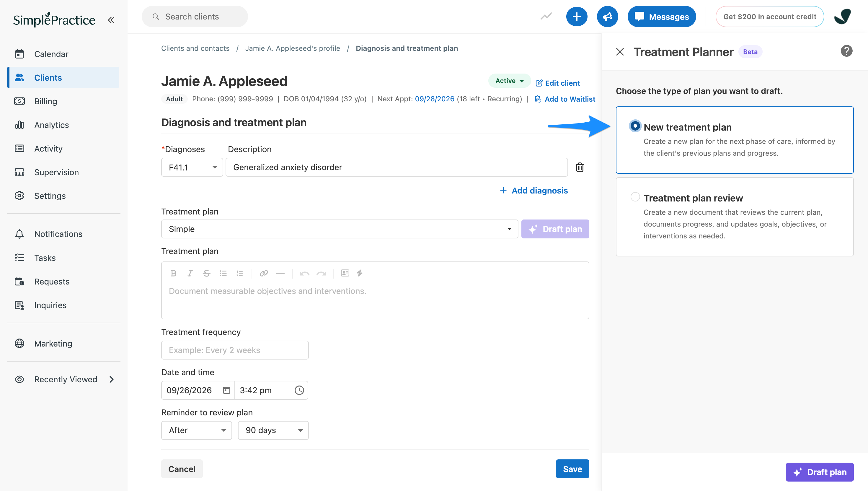868x491 pixels.
Task: Click the Messages button
Action: pos(661,17)
